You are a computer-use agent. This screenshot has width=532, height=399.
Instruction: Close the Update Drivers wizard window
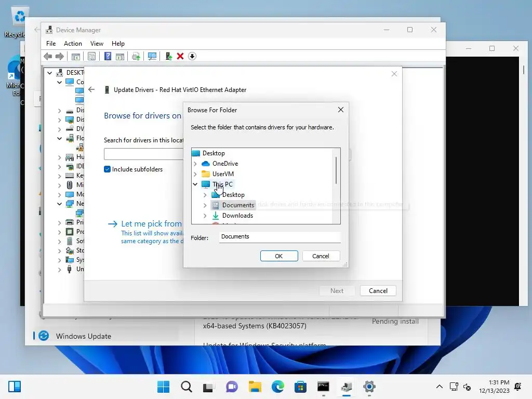click(394, 74)
